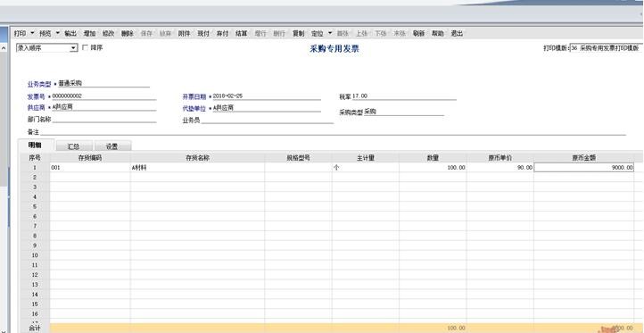This screenshot has width=644, height=333.
Task: Open the dropdown arrow next to 定位
Action: [x=330, y=33]
